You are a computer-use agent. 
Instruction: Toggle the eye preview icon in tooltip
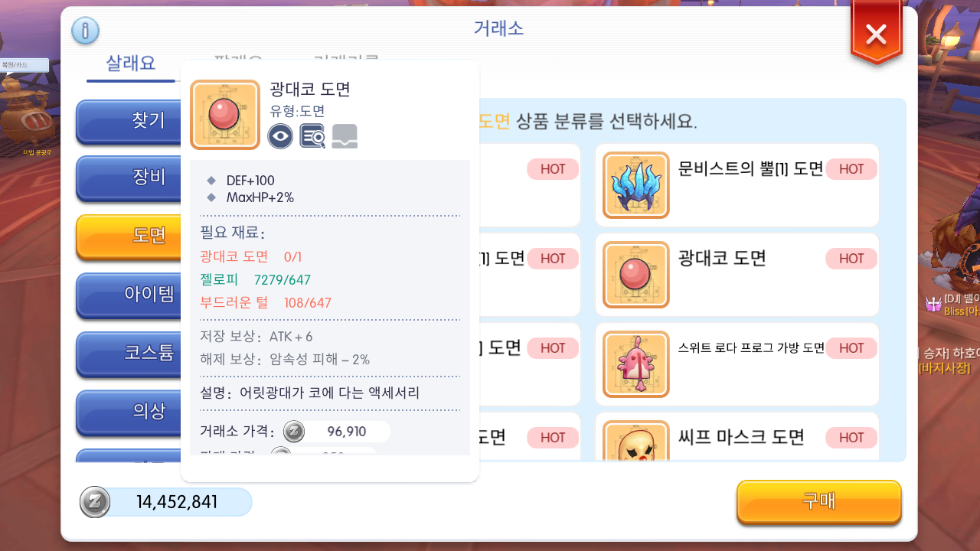[x=280, y=136]
